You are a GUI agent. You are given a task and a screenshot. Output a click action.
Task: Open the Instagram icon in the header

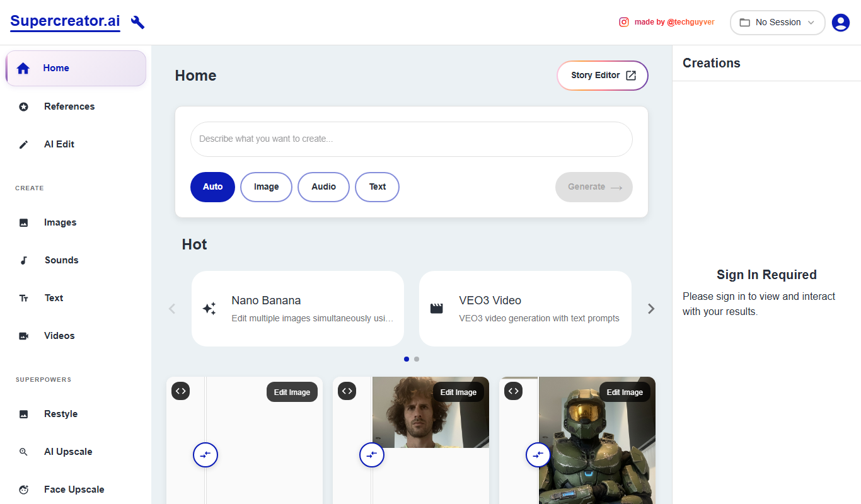[624, 22]
